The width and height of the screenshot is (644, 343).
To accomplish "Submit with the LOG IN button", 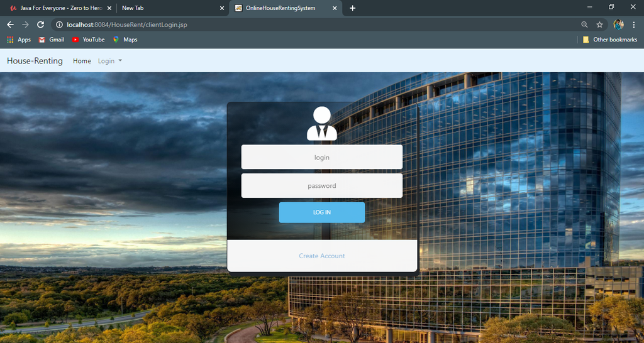I will click(x=321, y=212).
